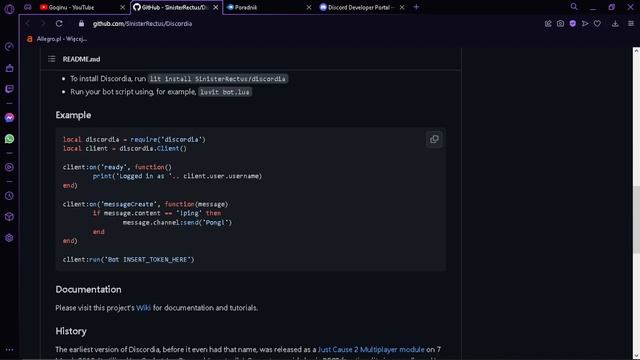Click the scrollbar up arrow

[x=636, y=51]
